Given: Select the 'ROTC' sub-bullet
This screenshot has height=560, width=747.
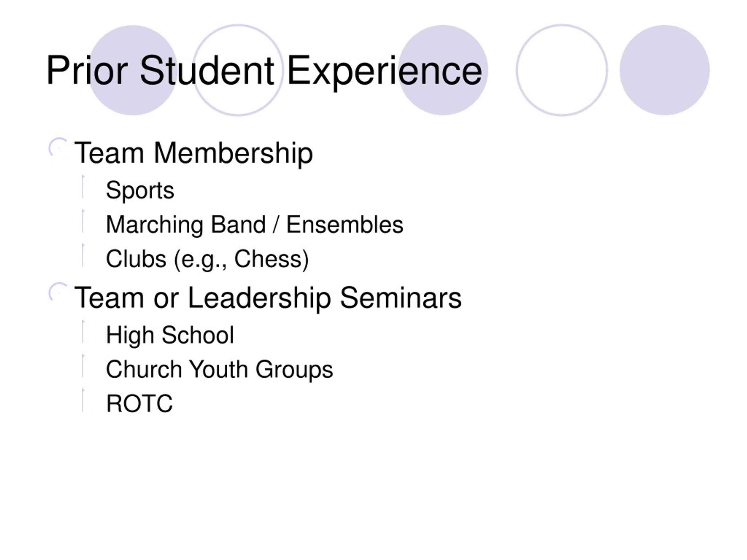Looking at the screenshot, I should tap(139, 404).
